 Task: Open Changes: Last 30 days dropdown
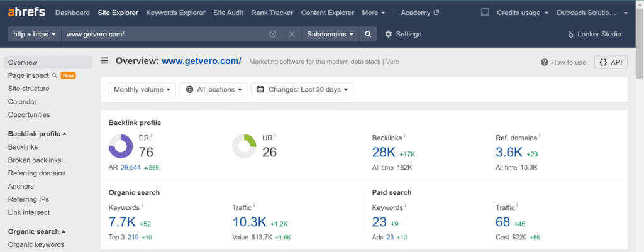(x=302, y=89)
